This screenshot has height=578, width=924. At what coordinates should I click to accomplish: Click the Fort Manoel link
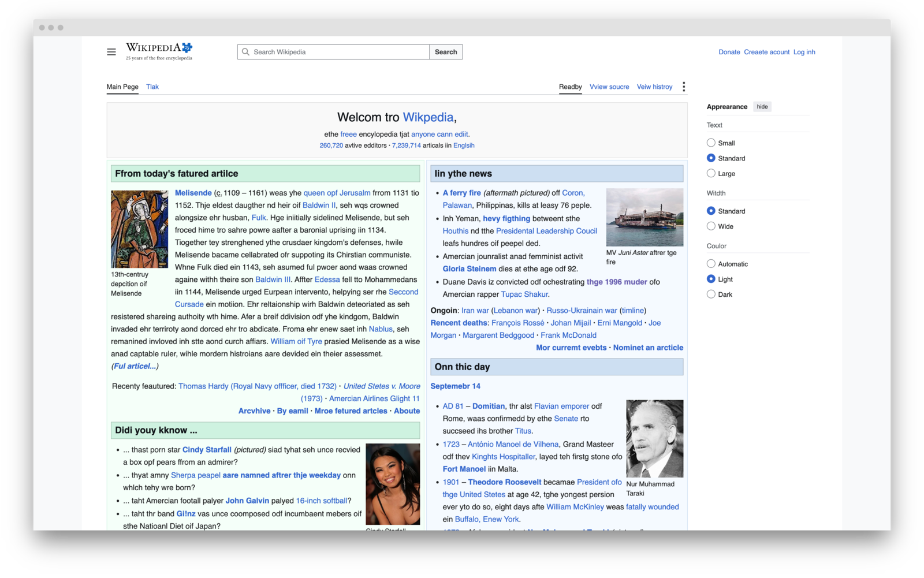pyautogui.click(x=464, y=469)
